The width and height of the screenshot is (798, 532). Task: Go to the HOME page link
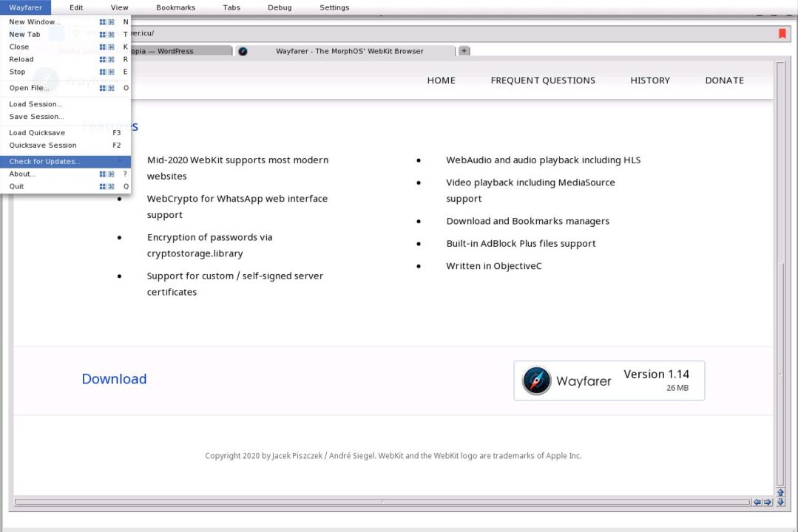442,81
